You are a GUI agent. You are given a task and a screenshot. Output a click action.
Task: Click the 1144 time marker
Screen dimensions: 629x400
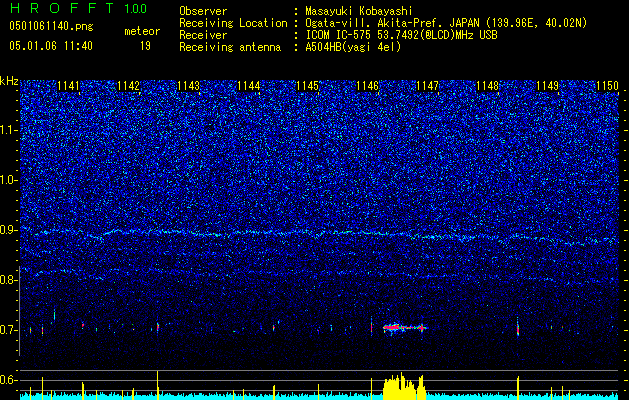click(x=248, y=86)
